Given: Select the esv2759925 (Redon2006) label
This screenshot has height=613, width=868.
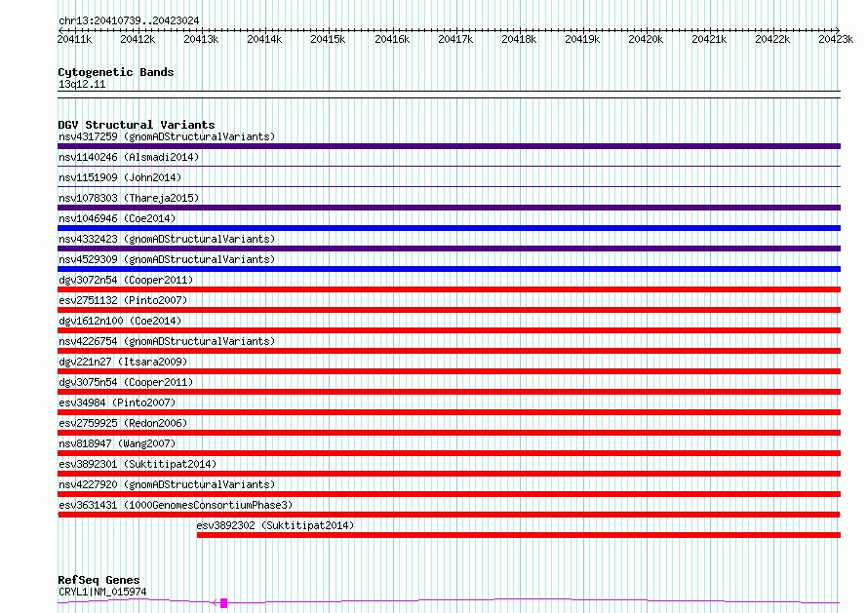Looking at the screenshot, I should pyautogui.click(x=123, y=423).
